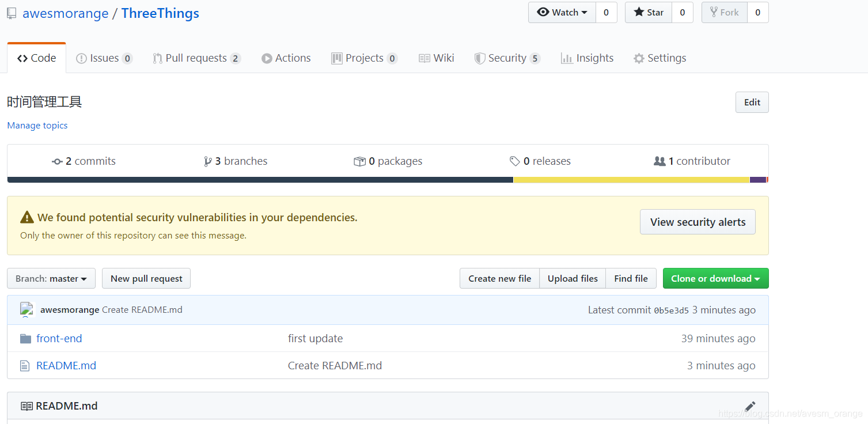Click the contributor people icon
The width and height of the screenshot is (868, 424).
point(660,161)
